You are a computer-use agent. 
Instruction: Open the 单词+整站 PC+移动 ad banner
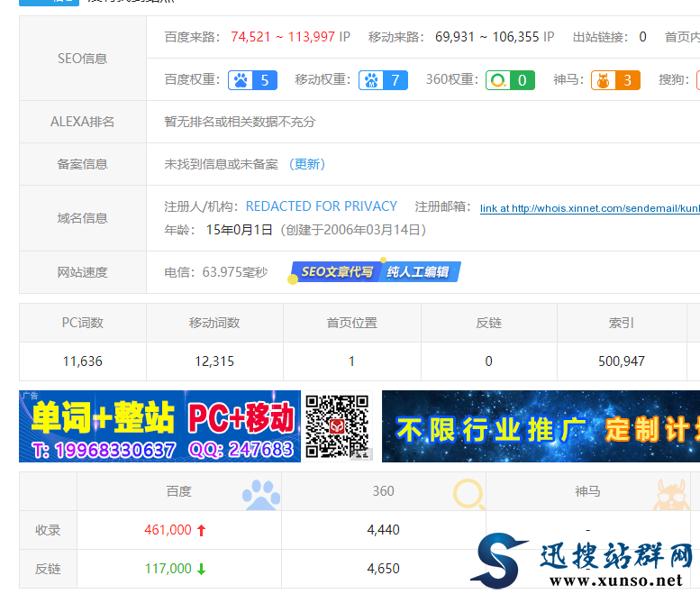pyautogui.click(x=159, y=426)
